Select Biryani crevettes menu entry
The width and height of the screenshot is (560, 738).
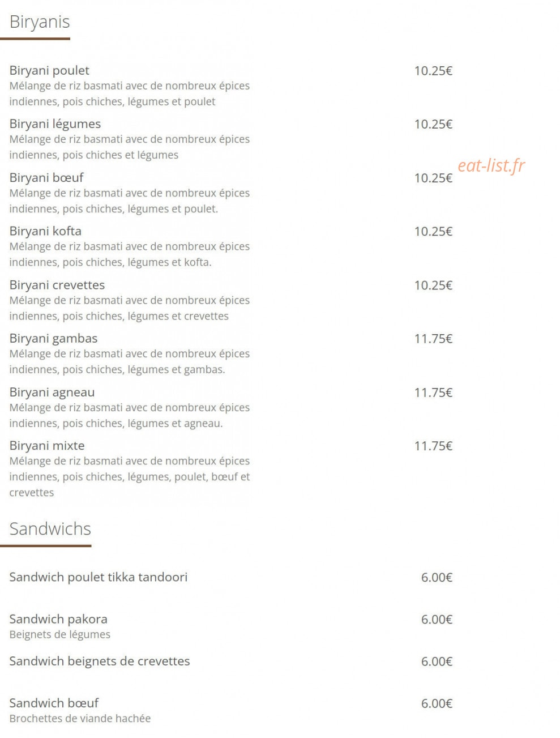(x=57, y=285)
